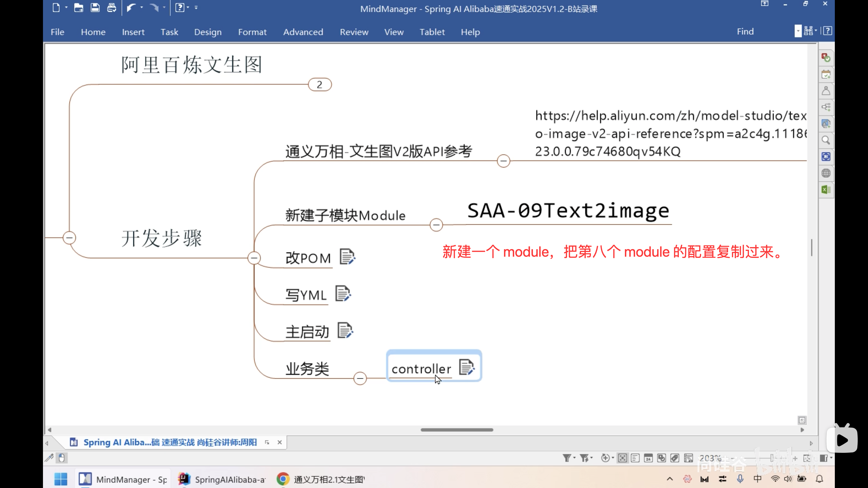Open the notes icon beside 改POM

(347, 257)
